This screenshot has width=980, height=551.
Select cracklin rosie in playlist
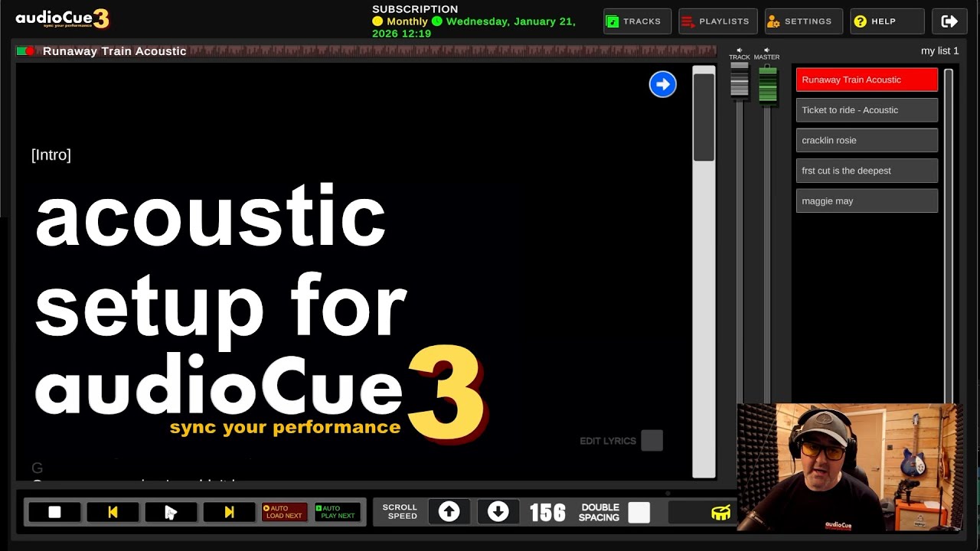point(867,140)
